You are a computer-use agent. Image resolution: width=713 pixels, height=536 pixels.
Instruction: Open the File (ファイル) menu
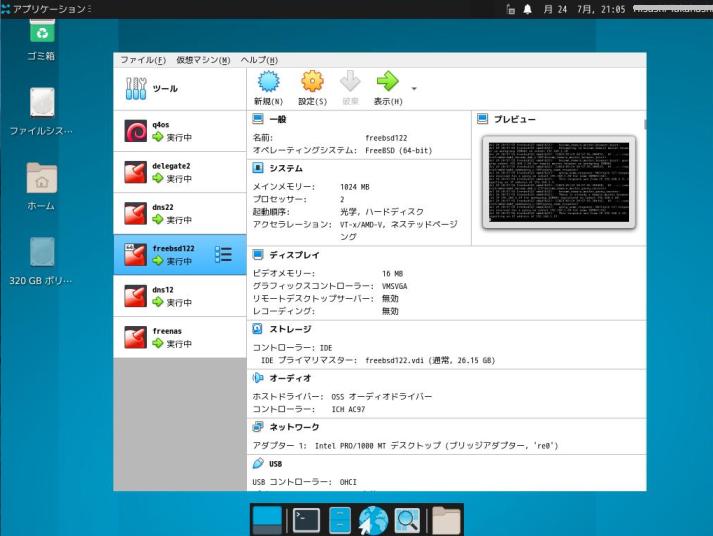(143, 60)
